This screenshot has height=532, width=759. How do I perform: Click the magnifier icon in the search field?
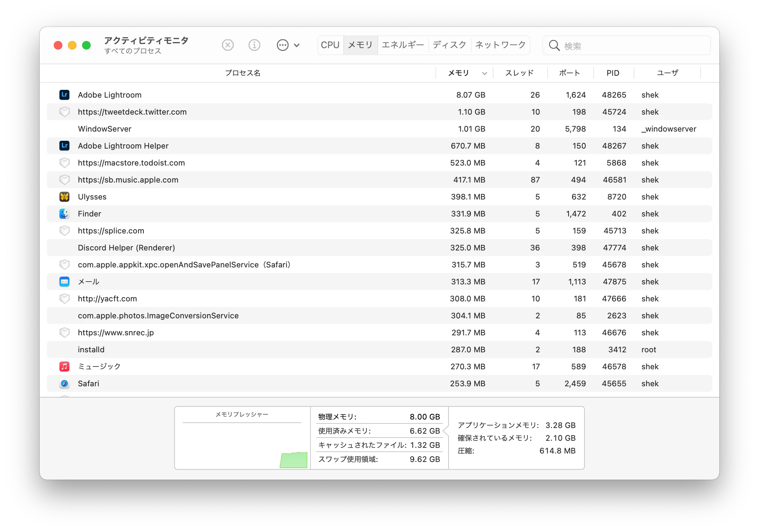click(554, 45)
